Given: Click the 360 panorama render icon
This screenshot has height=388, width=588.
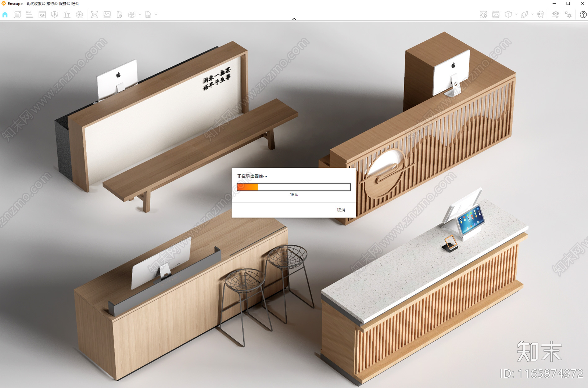Looking at the screenshot, I should (x=132, y=15).
